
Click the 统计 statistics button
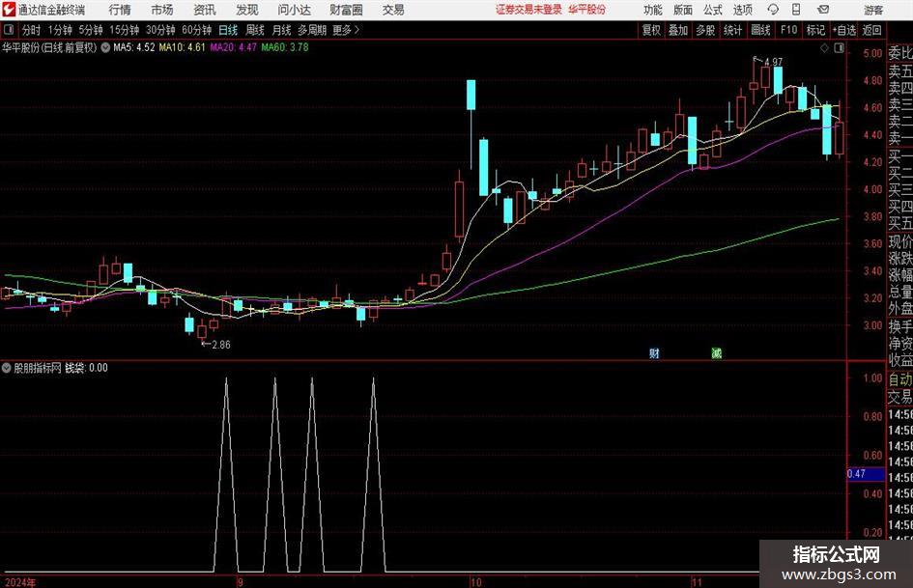733,30
